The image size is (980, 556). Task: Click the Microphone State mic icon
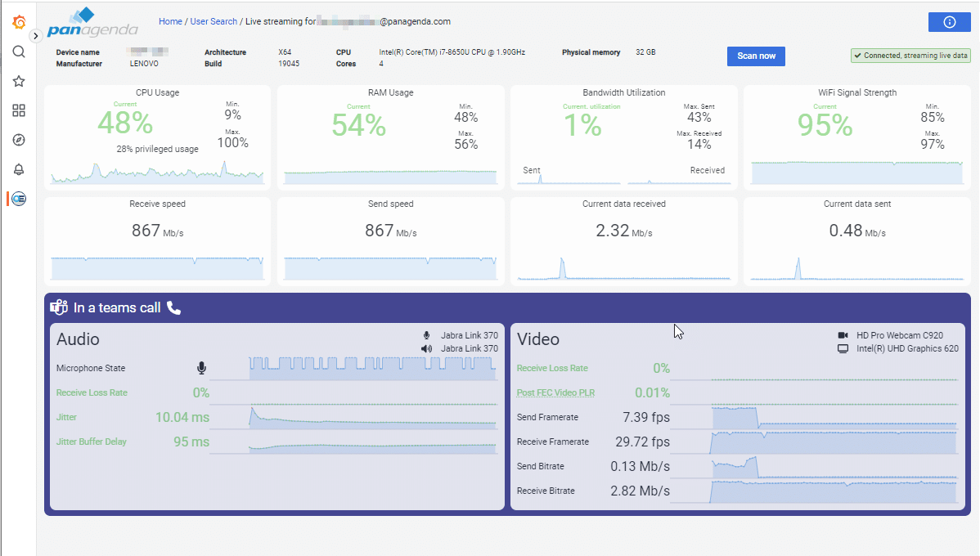click(201, 369)
